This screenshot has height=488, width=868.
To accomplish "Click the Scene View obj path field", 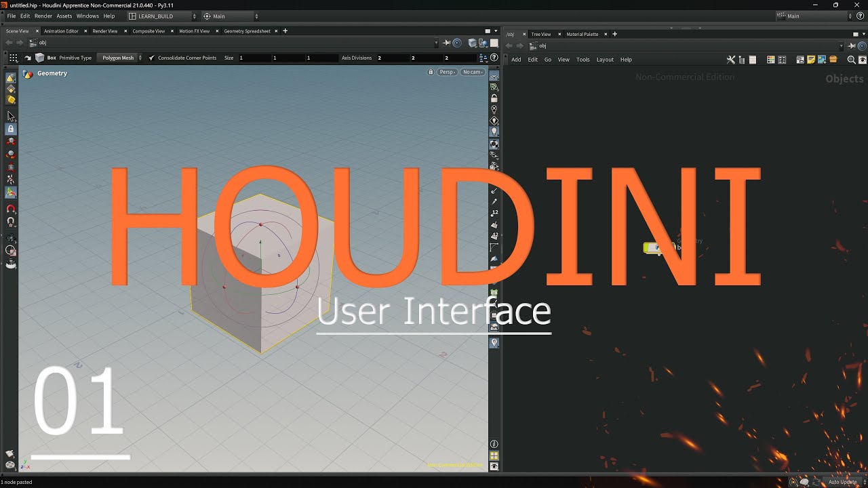I will click(233, 43).
